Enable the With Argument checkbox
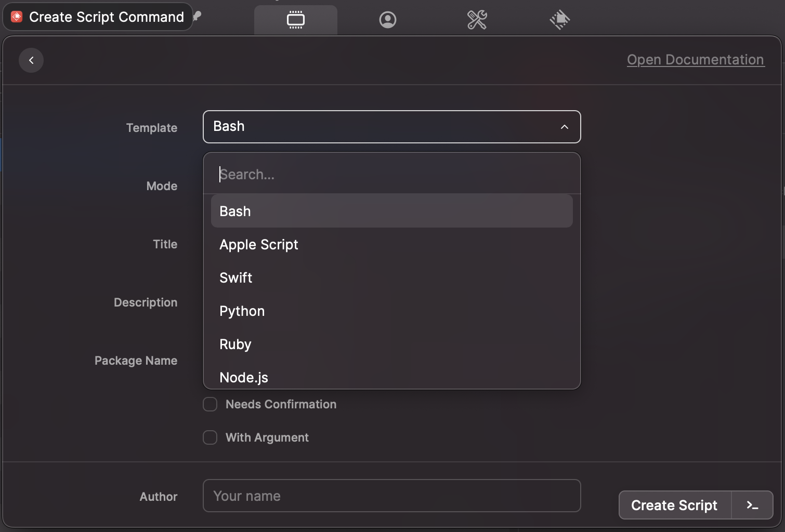Screen dimensions: 785x532 (x=210, y=437)
